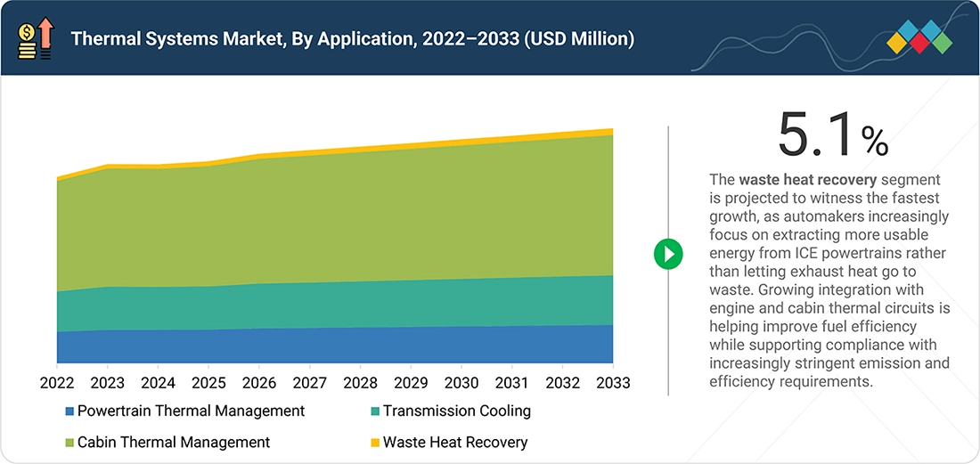
Task: Click the Cabin Thermal Management legend label
Action: click(x=174, y=442)
